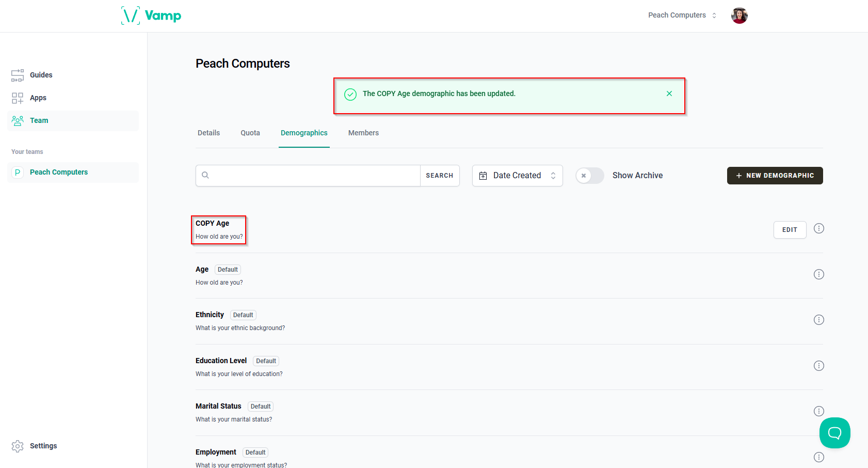
Task: Dismiss the demographic updated notification
Action: click(669, 93)
